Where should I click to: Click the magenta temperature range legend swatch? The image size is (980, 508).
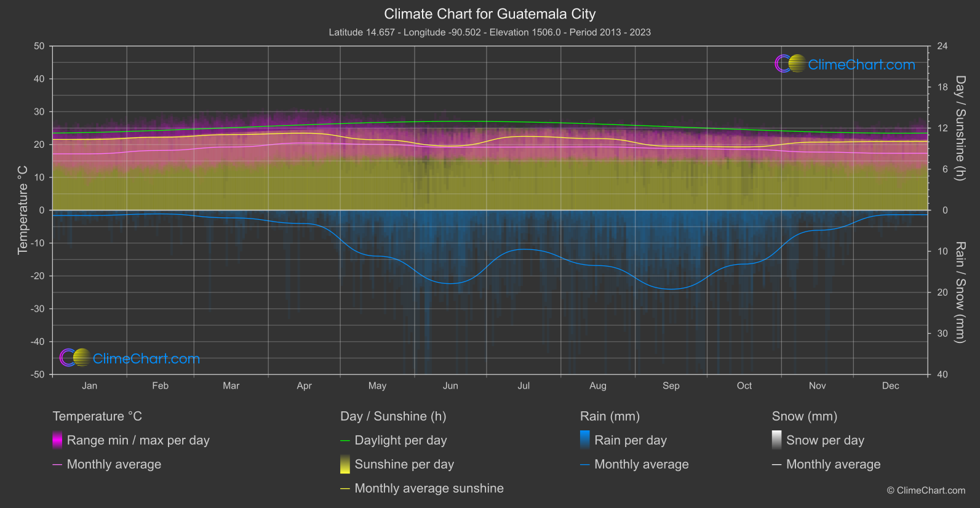pyautogui.click(x=57, y=440)
